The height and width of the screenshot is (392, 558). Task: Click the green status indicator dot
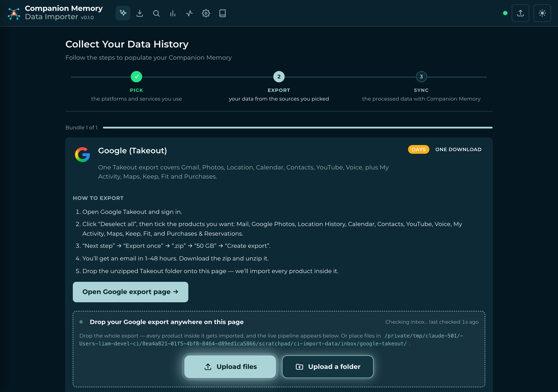[505, 13]
